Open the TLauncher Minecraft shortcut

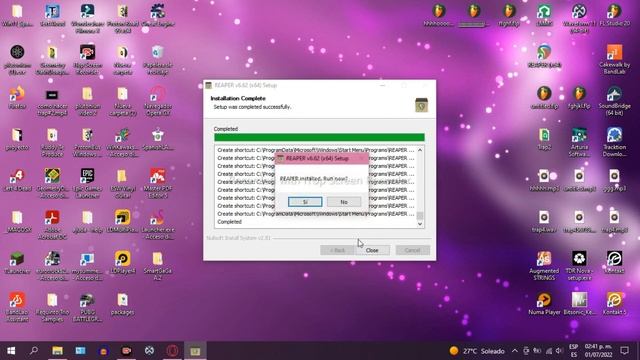tap(17, 263)
